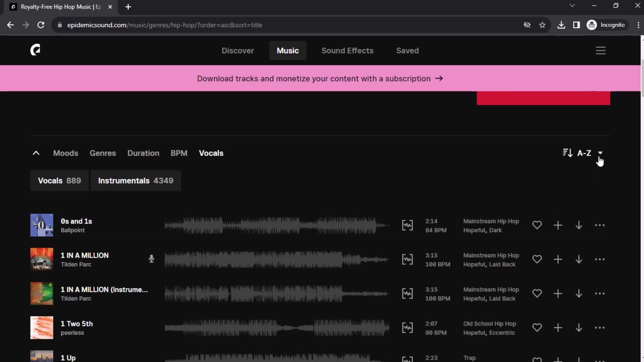Screen dimensions: 644x362
Task: Add 1 Two 5th to a playlist
Action: [x=558, y=328]
